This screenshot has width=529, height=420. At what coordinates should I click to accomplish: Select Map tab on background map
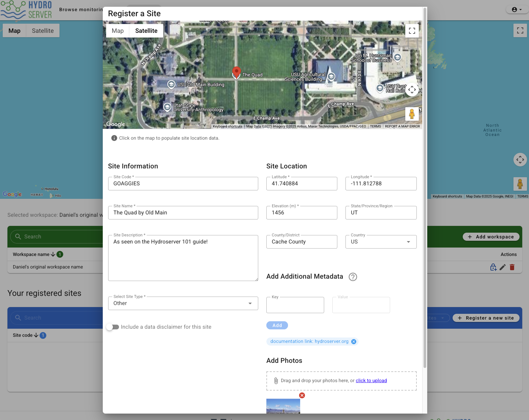(x=15, y=30)
